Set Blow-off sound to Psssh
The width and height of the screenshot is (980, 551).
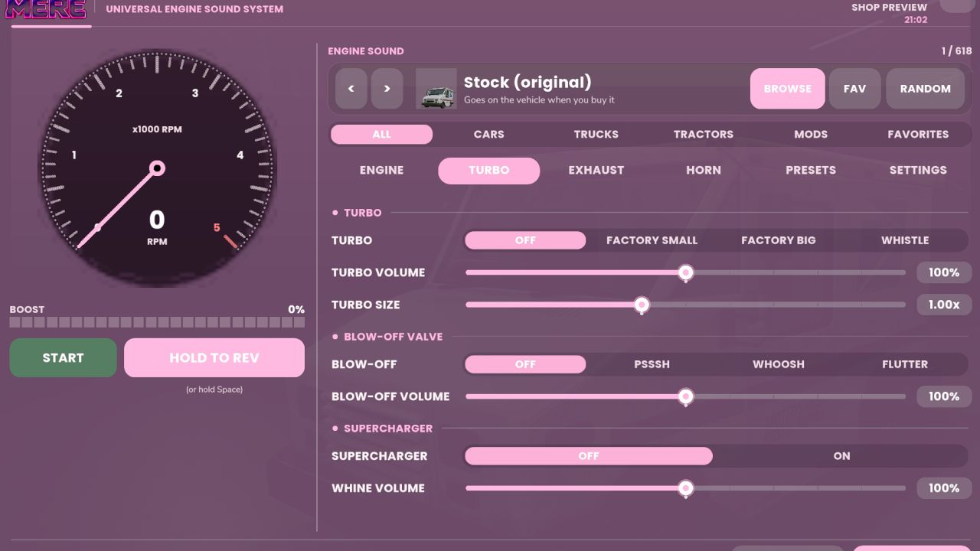click(652, 364)
